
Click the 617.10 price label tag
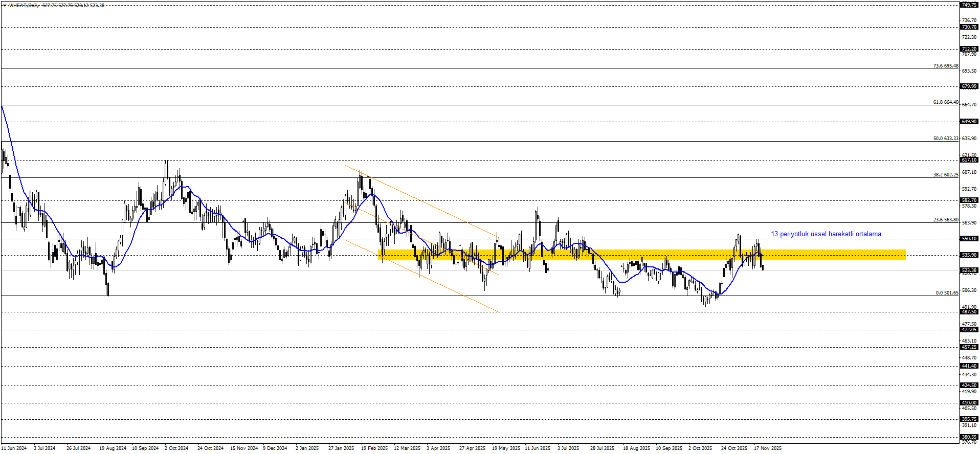click(x=969, y=160)
